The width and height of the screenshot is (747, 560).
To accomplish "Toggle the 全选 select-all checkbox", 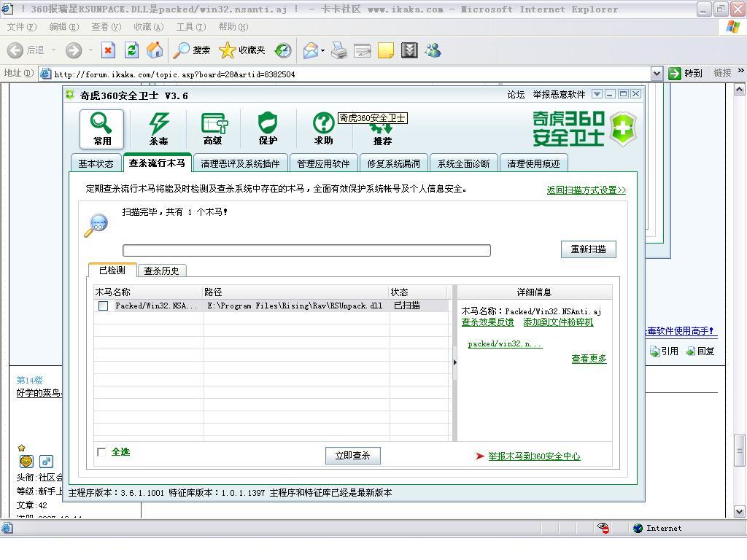I will point(101,452).
